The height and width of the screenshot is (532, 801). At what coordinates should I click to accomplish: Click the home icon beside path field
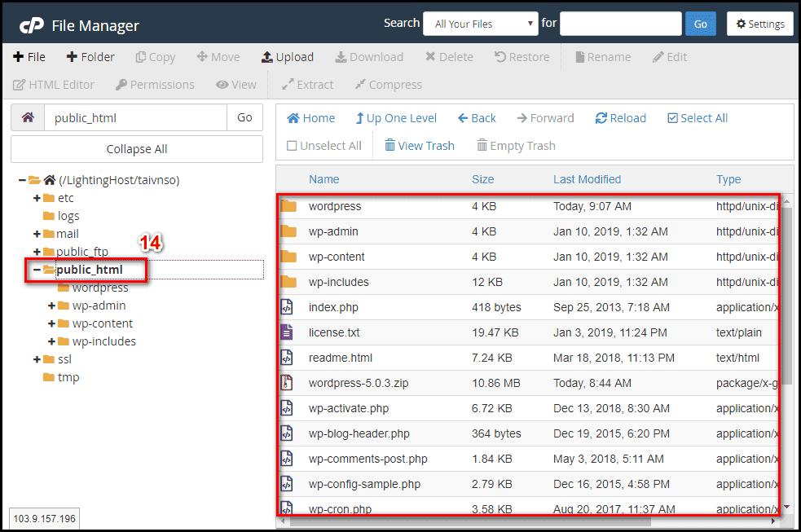click(28, 118)
